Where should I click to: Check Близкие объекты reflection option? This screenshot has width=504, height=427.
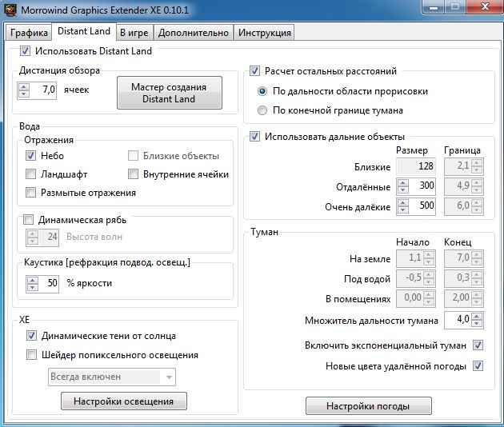coord(133,156)
